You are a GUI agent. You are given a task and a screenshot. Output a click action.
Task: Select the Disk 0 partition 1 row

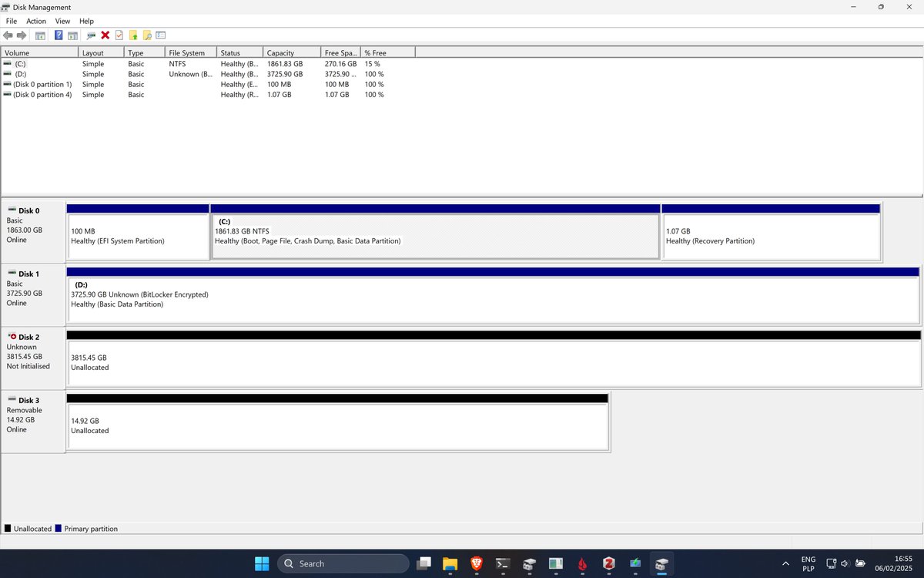pyautogui.click(x=208, y=84)
